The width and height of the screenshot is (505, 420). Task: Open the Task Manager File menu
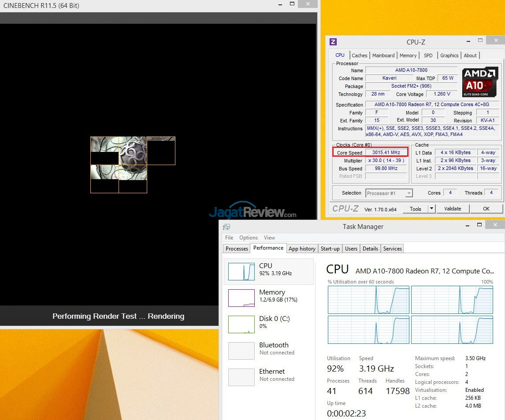(x=229, y=238)
